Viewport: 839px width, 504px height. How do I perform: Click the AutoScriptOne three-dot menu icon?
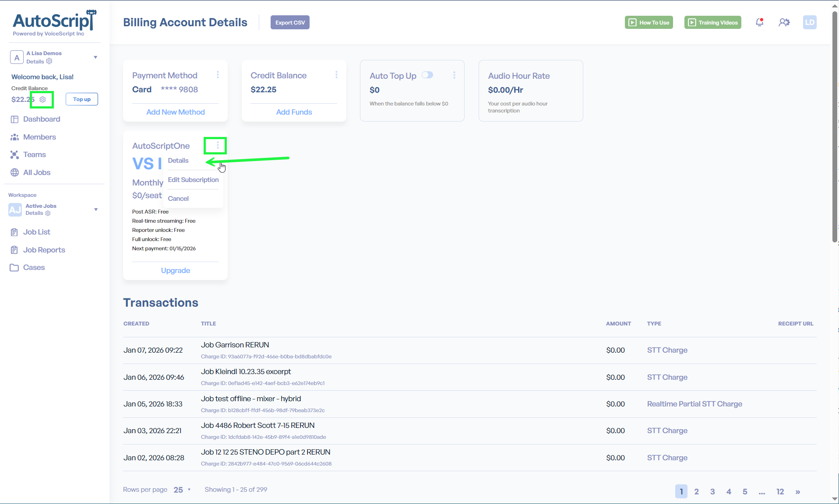pyautogui.click(x=218, y=145)
